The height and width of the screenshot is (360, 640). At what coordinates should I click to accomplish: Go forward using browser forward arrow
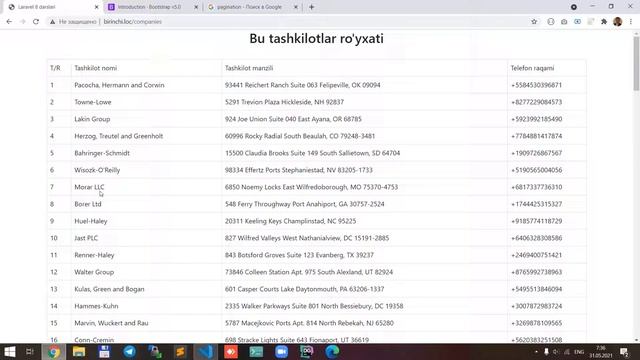tap(22, 22)
